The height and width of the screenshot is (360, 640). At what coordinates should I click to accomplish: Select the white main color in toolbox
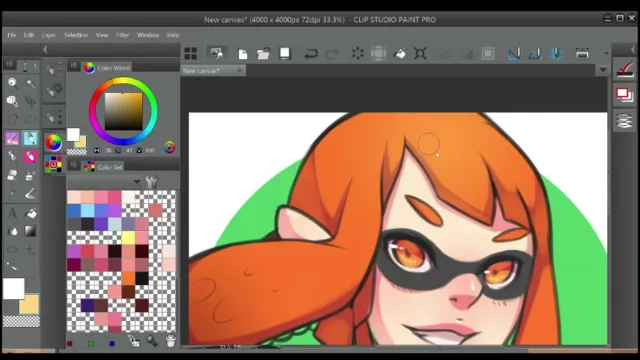pyautogui.click(x=14, y=289)
